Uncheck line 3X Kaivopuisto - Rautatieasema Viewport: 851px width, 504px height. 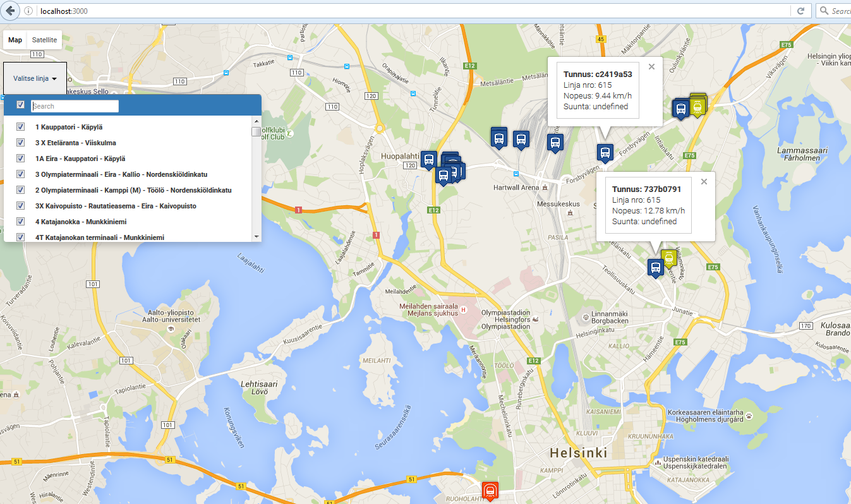[20, 205]
